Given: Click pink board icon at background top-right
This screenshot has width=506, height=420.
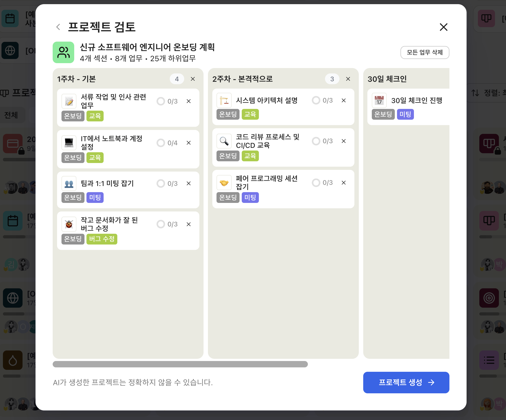Looking at the screenshot, I should [x=486, y=19].
